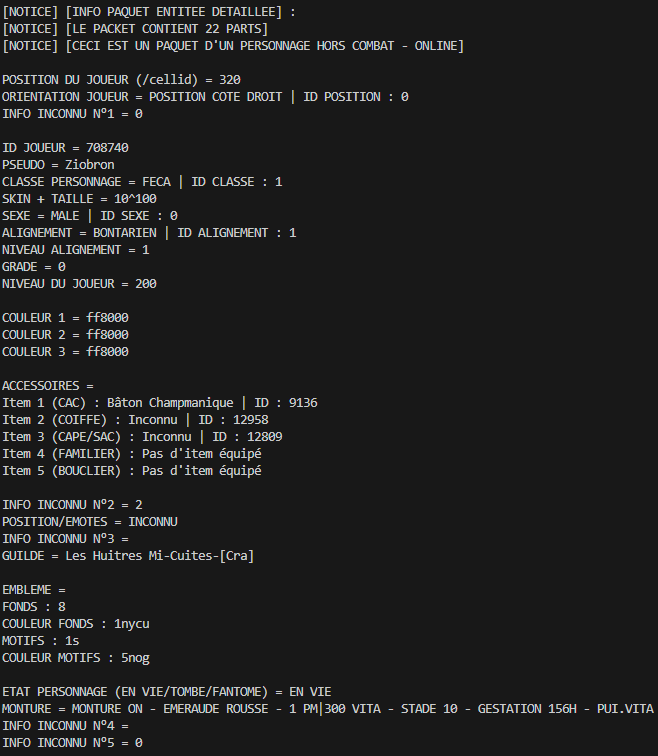Click the cell ID value 320
This screenshot has height=756, width=658.
click(x=229, y=80)
